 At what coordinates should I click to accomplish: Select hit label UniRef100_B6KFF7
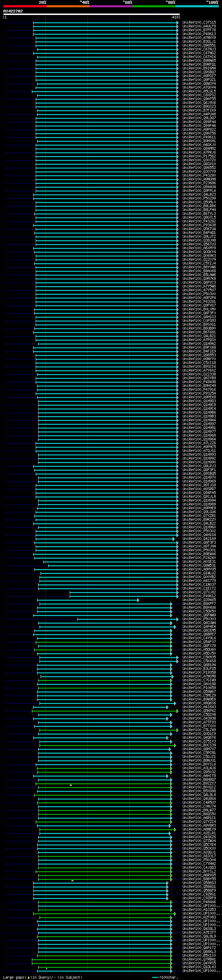coord(199,604)
